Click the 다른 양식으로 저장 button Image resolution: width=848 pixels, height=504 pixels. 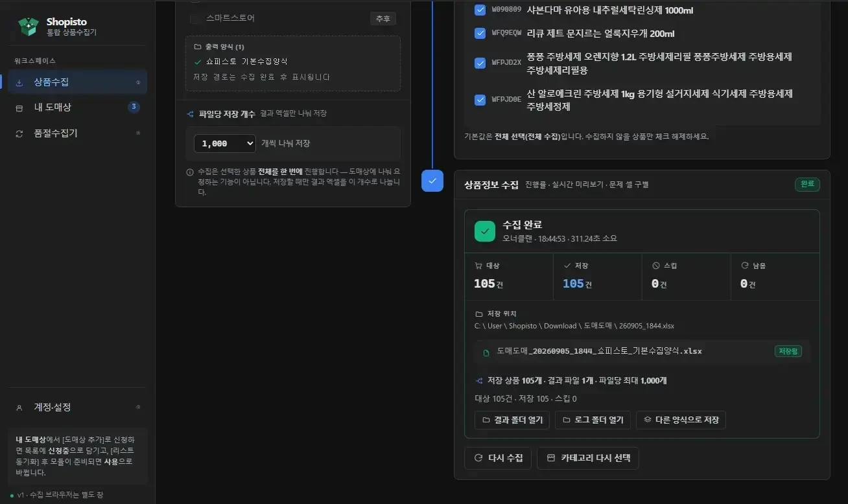[681, 420]
